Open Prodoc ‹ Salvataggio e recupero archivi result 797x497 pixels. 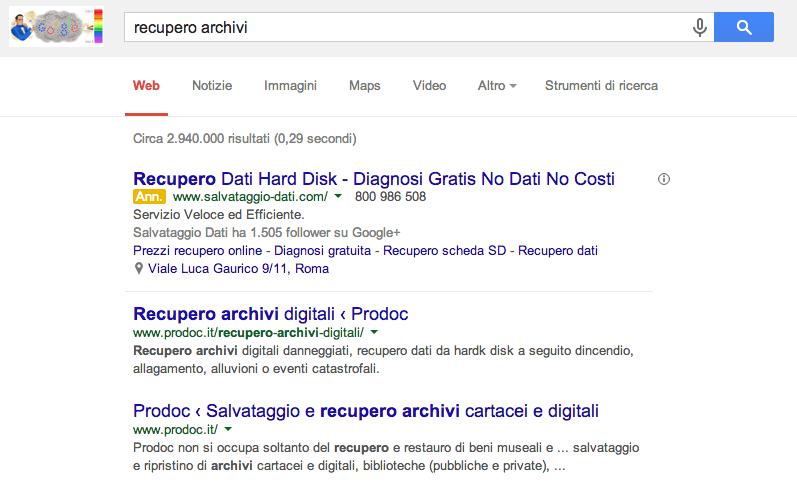coord(366,411)
